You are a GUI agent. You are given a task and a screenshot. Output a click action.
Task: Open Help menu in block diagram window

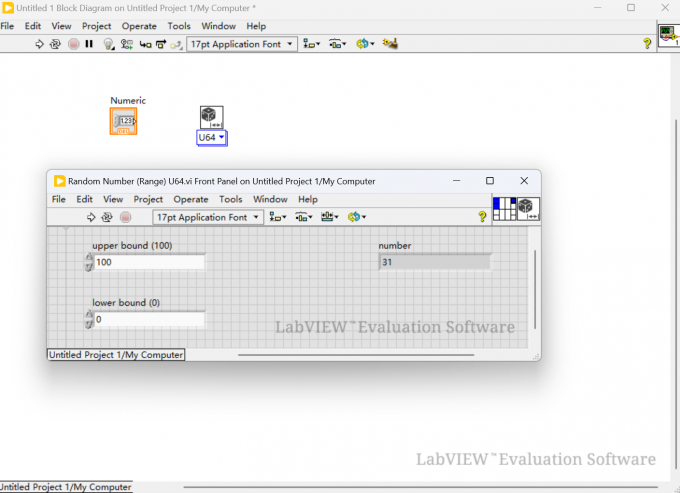(x=256, y=26)
